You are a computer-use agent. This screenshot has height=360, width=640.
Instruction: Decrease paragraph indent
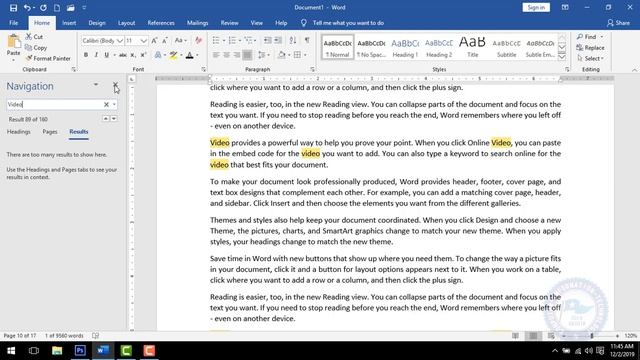tap(267, 40)
